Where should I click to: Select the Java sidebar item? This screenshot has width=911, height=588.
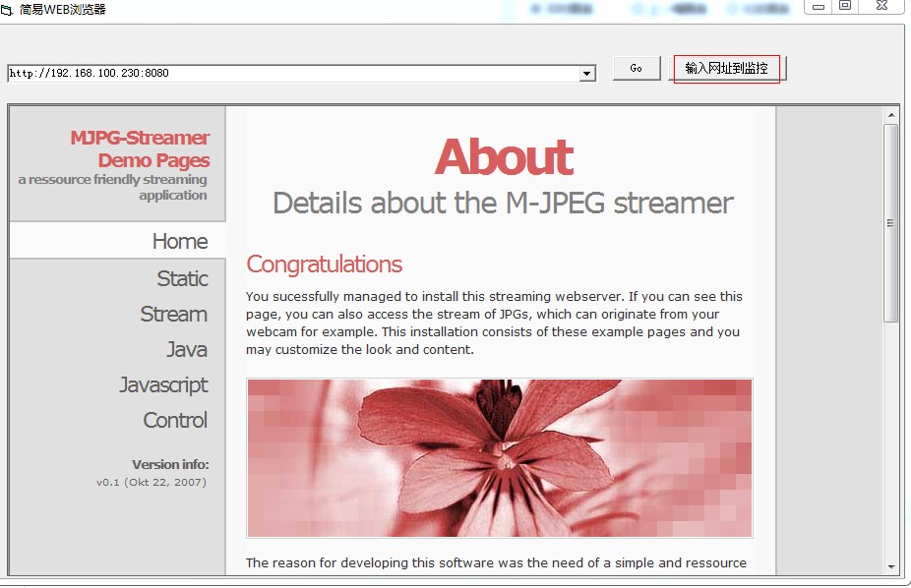tap(186, 350)
